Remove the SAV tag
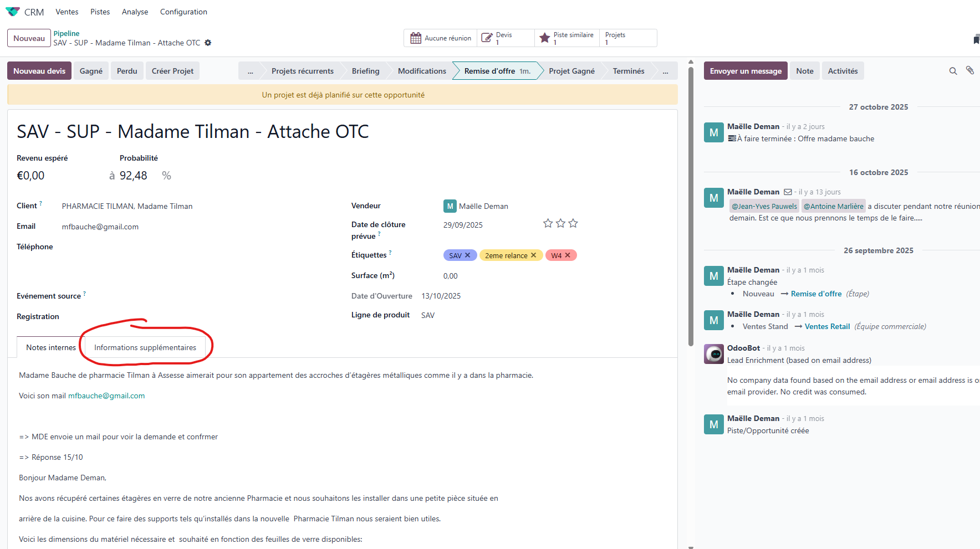 pos(467,255)
